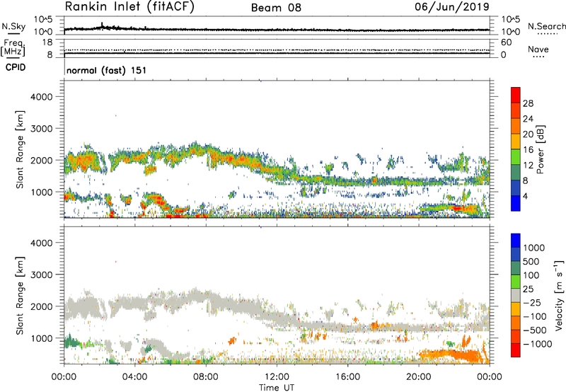Click the "Nave" legend label
566x392 pixels.
pyautogui.click(x=538, y=49)
